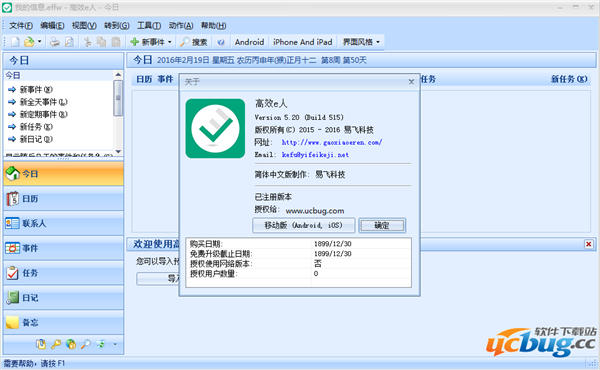Click the print preview toolbar icon

coord(69,42)
